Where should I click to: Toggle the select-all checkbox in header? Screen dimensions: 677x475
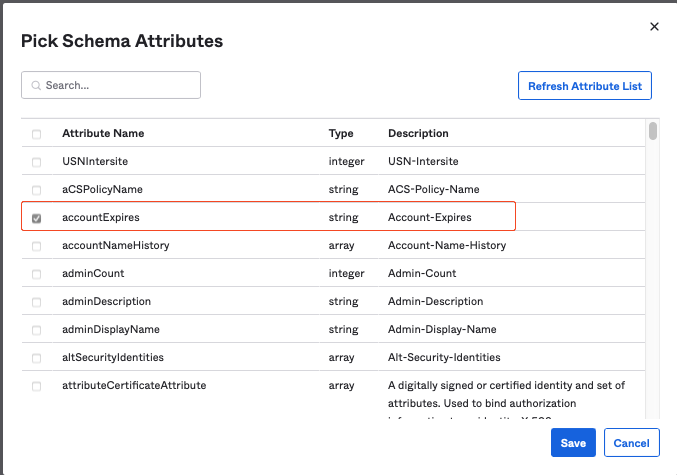(x=37, y=134)
